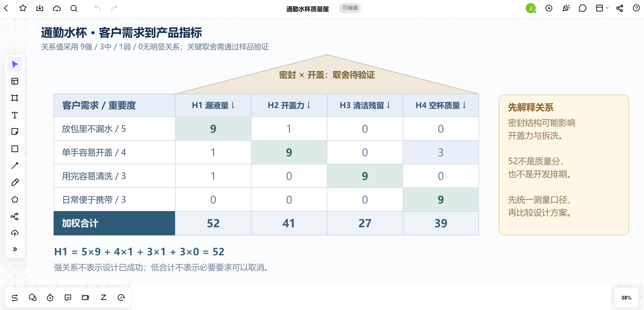The image size is (644, 310).
Task: Open the template table tool
Action: pos(15,81)
